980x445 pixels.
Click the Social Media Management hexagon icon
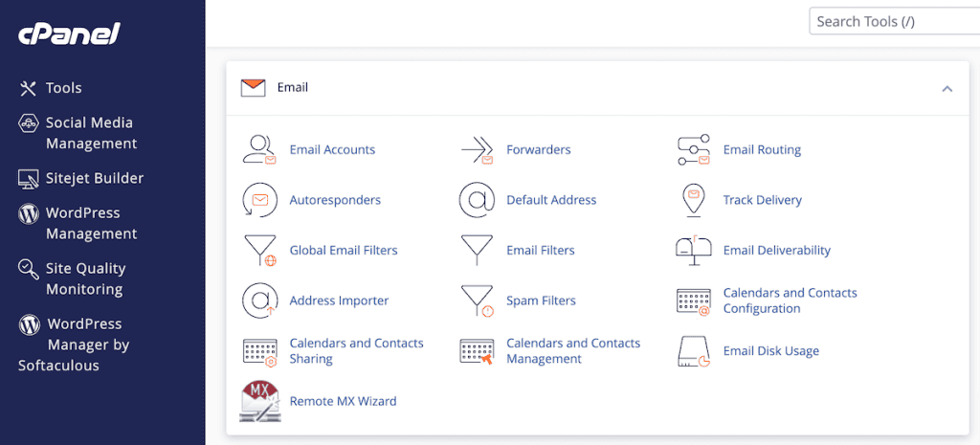(x=28, y=123)
